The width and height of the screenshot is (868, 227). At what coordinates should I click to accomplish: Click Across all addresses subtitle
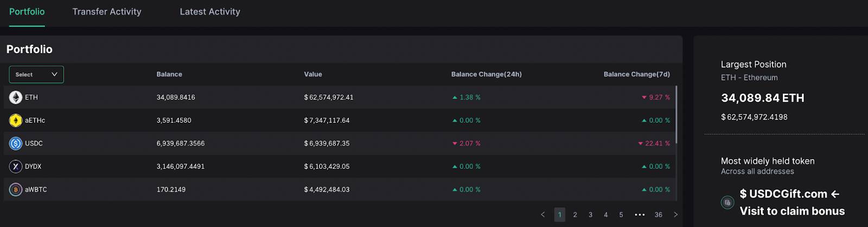(x=757, y=172)
